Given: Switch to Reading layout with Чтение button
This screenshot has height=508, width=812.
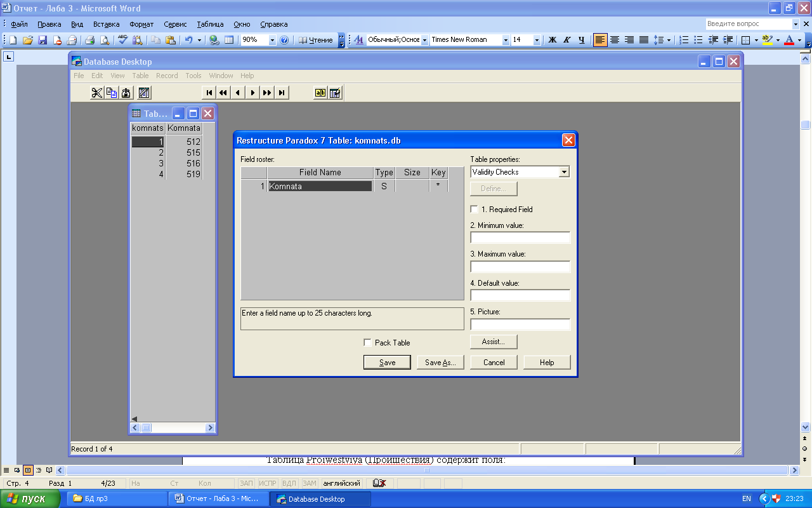Looking at the screenshot, I should coord(316,40).
